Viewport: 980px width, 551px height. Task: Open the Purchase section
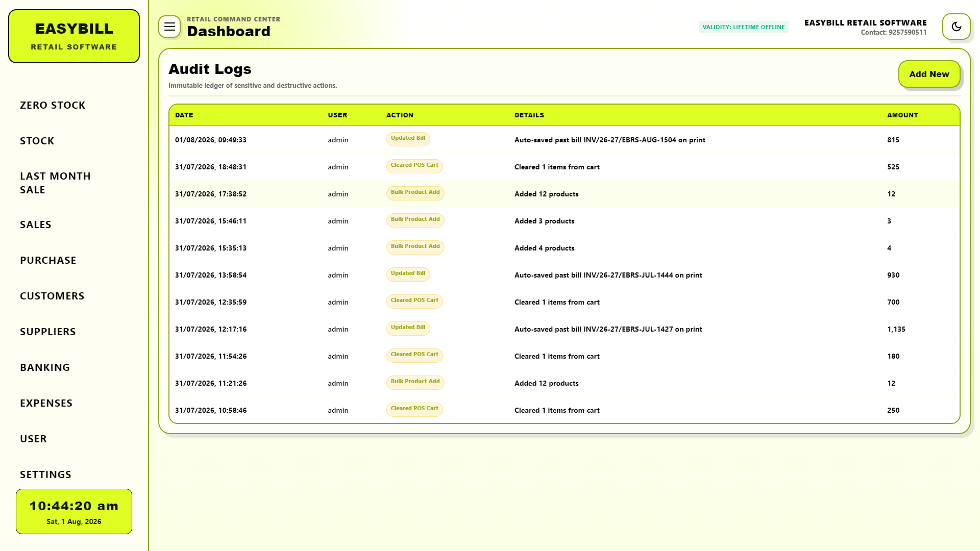pos(48,260)
